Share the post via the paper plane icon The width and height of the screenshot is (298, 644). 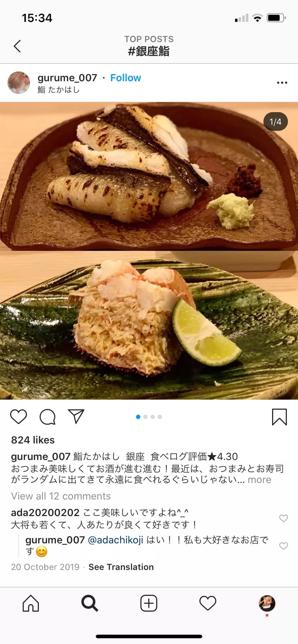[76, 416]
